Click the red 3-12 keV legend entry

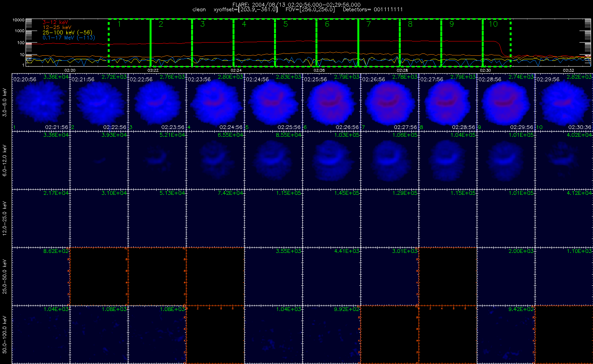(x=55, y=22)
